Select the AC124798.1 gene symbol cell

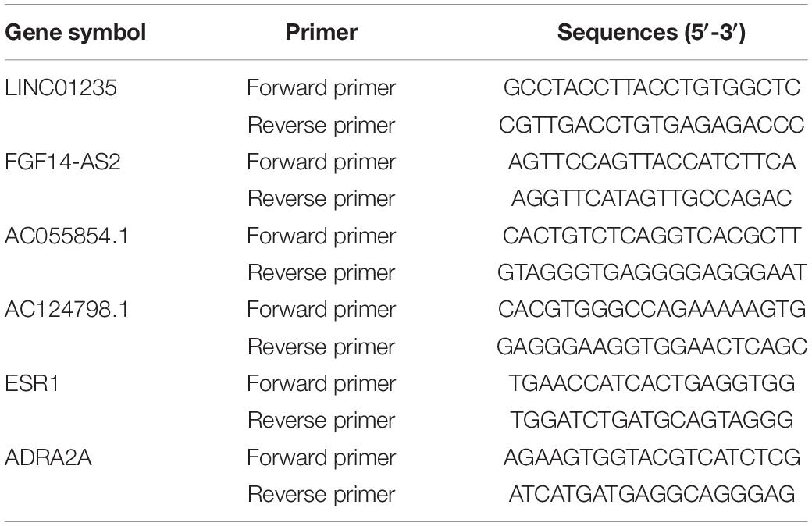click(67, 310)
